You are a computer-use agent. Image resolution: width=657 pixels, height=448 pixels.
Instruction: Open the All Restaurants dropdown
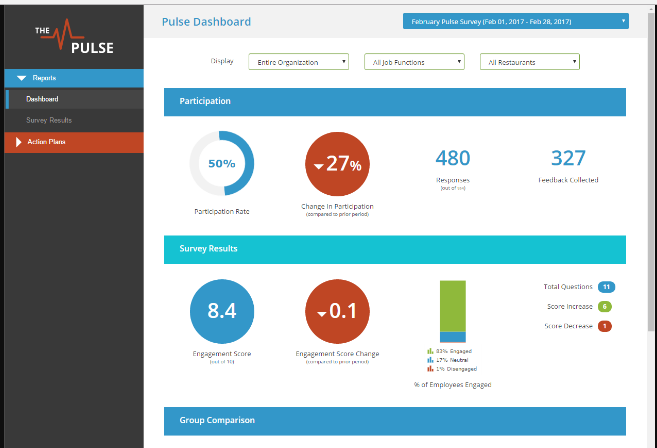point(530,62)
